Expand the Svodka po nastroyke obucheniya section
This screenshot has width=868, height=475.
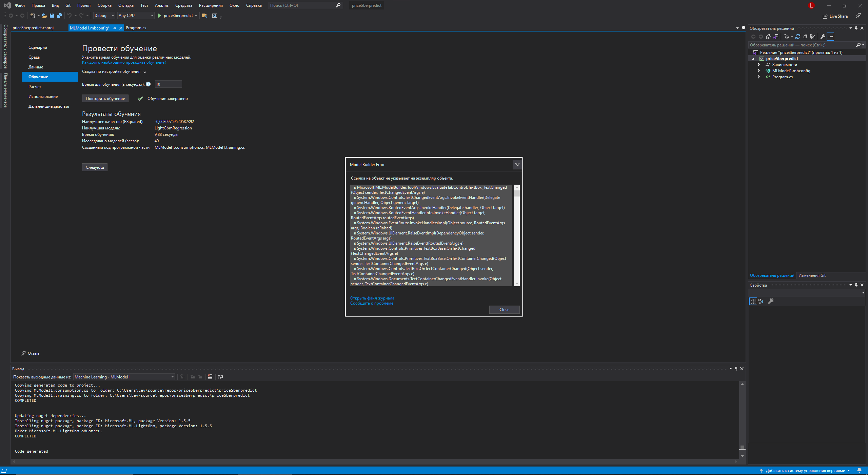click(144, 71)
